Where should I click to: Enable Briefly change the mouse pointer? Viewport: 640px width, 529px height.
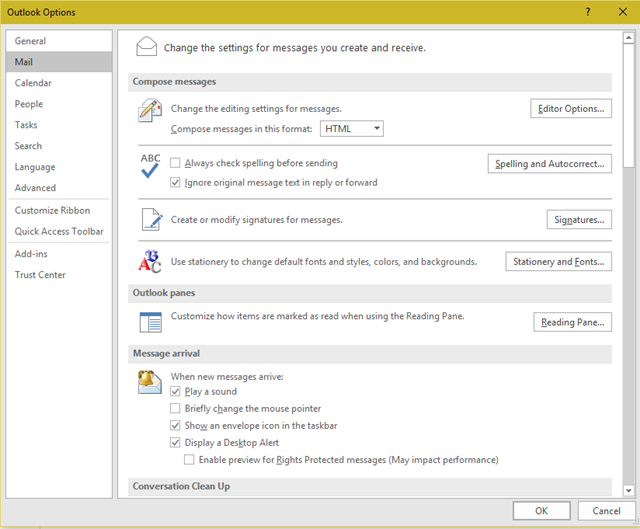click(175, 408)
